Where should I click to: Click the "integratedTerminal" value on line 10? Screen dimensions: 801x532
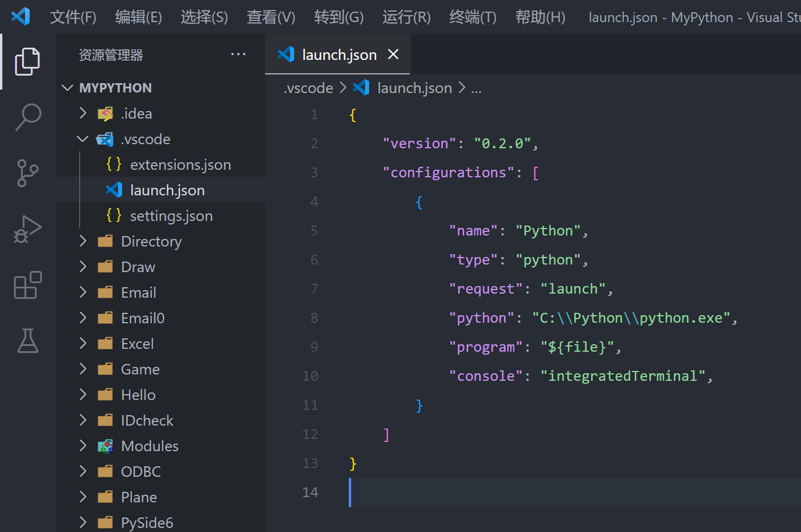(623, 376)
